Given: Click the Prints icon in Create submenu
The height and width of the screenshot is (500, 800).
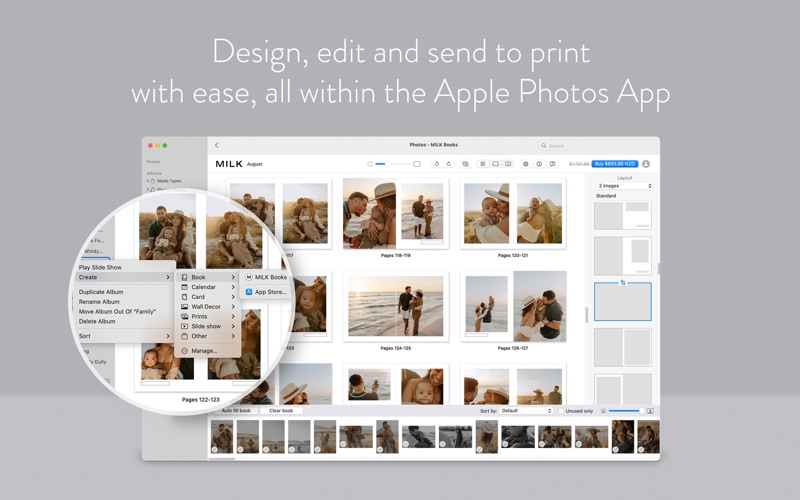Looking at the screenshot, I should pos(185,316).
